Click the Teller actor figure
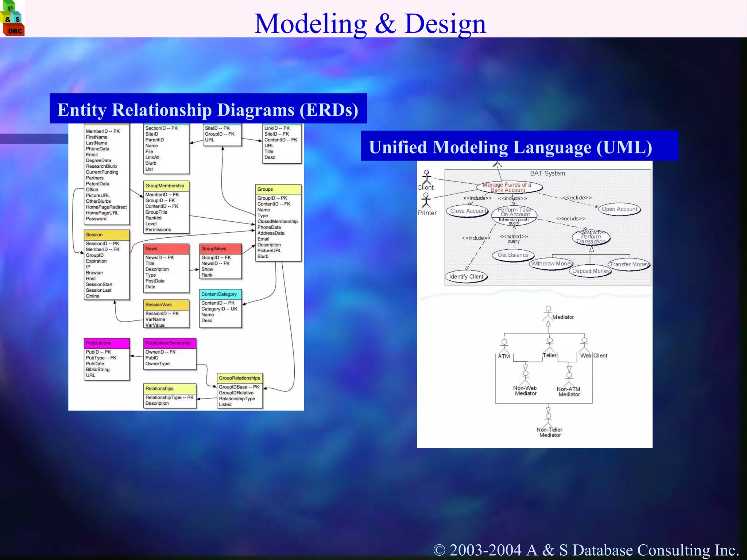 tap(550, 344)
